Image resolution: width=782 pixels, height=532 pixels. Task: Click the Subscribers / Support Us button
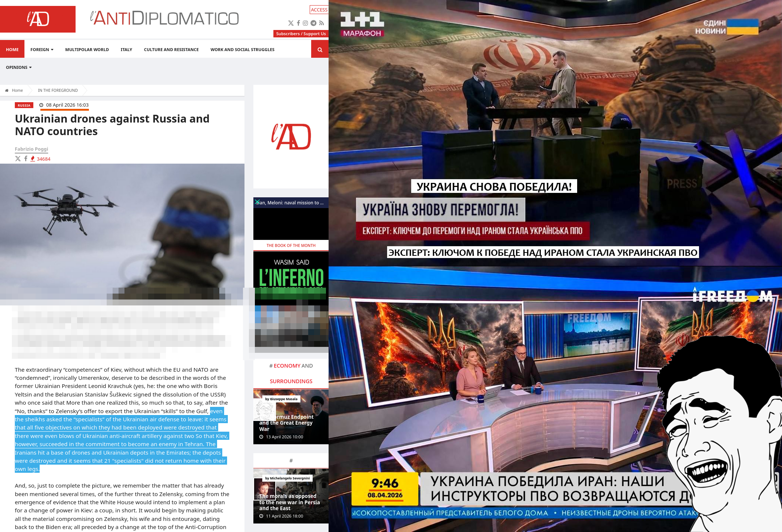pos(301,34)
